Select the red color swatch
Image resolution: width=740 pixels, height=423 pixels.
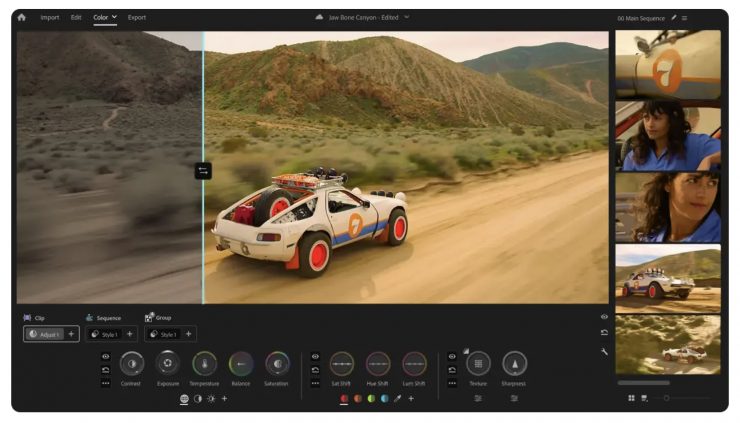[344, 398]
